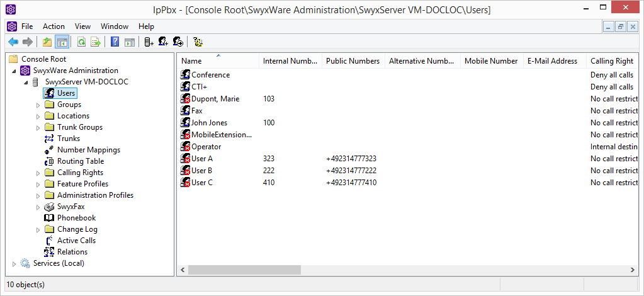
Task: Click the add server icon in the toolbar
Action: tap(149, 42)
